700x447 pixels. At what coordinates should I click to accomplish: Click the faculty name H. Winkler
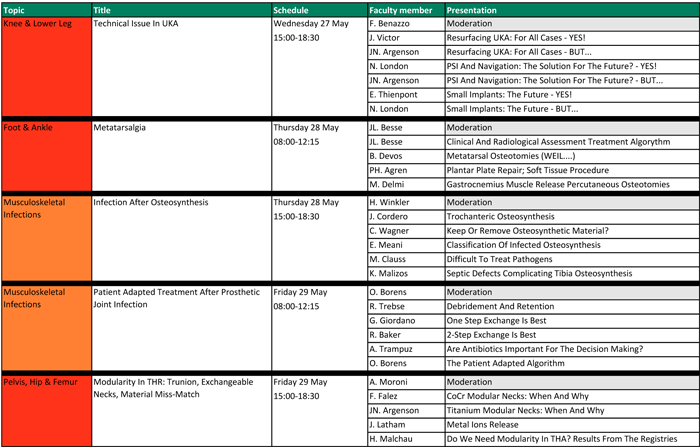tap(389, 202)
